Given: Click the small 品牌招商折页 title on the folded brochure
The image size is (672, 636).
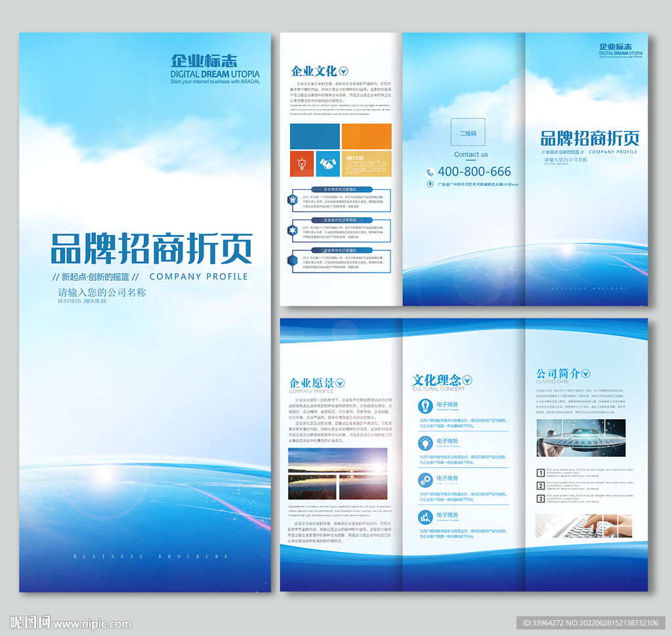Looking at the screenshot, I should (590, 138).
